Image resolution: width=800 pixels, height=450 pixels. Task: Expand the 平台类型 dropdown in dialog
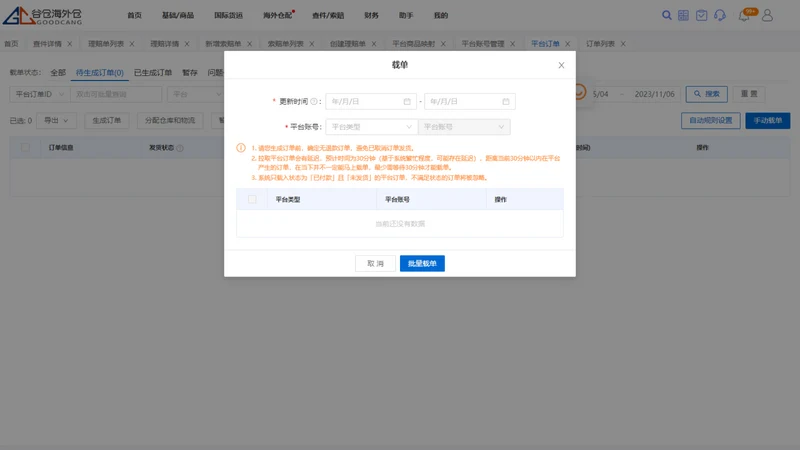pos(371,127)
